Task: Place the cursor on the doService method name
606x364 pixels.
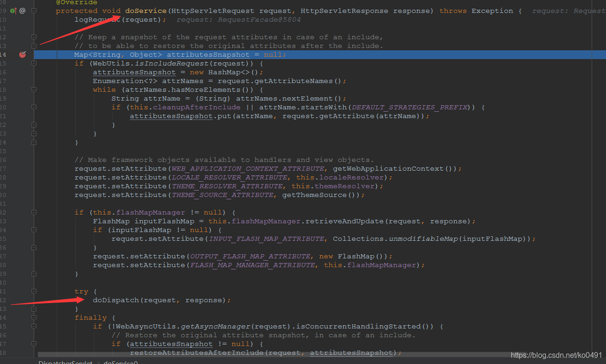Action: (x=145, y=11)
